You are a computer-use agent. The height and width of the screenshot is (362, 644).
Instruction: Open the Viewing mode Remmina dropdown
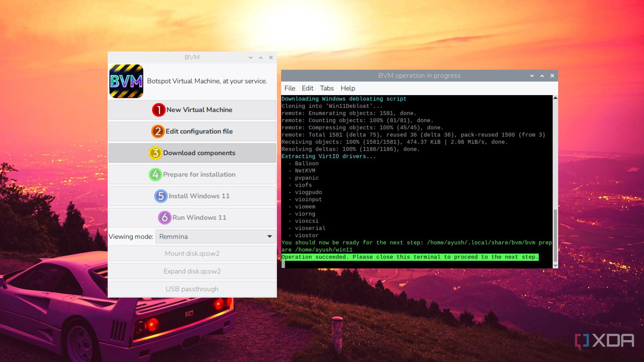pyautogui.click(x=215, y=236)
